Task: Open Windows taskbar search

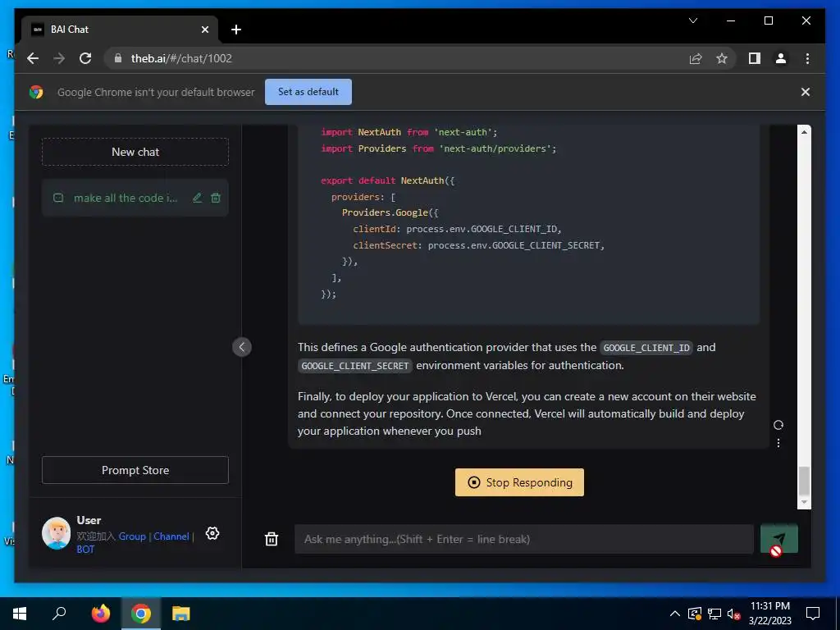Action: point(59,614)
